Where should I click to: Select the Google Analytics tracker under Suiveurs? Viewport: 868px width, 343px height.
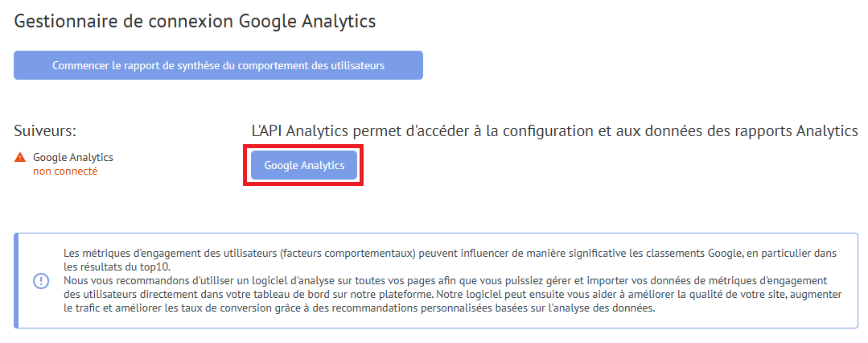tap(73, 157)
